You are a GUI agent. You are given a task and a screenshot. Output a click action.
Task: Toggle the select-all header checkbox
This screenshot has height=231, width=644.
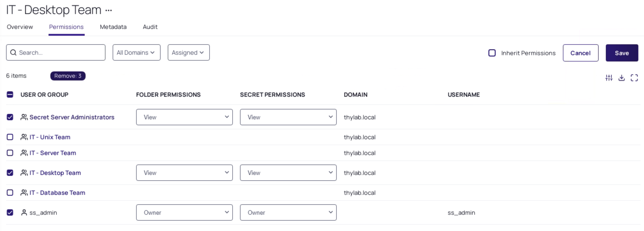(x=10, y=95)
